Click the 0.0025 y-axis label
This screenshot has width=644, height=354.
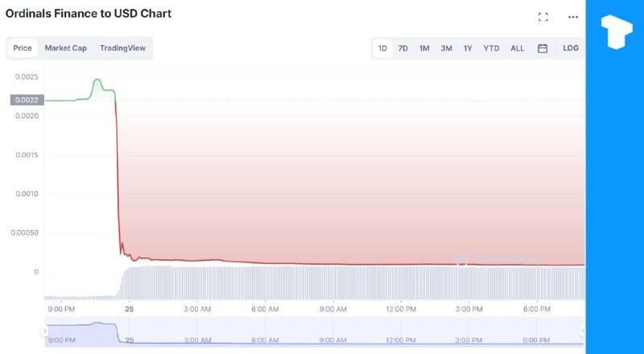point(27,76)
